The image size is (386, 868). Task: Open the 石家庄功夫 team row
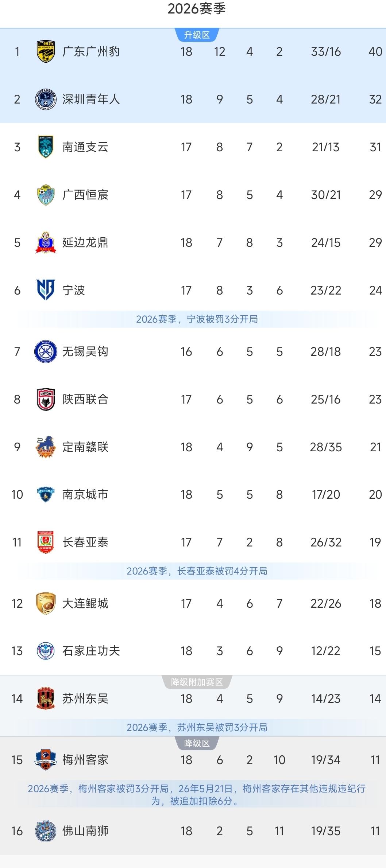(x=193, y=651)
